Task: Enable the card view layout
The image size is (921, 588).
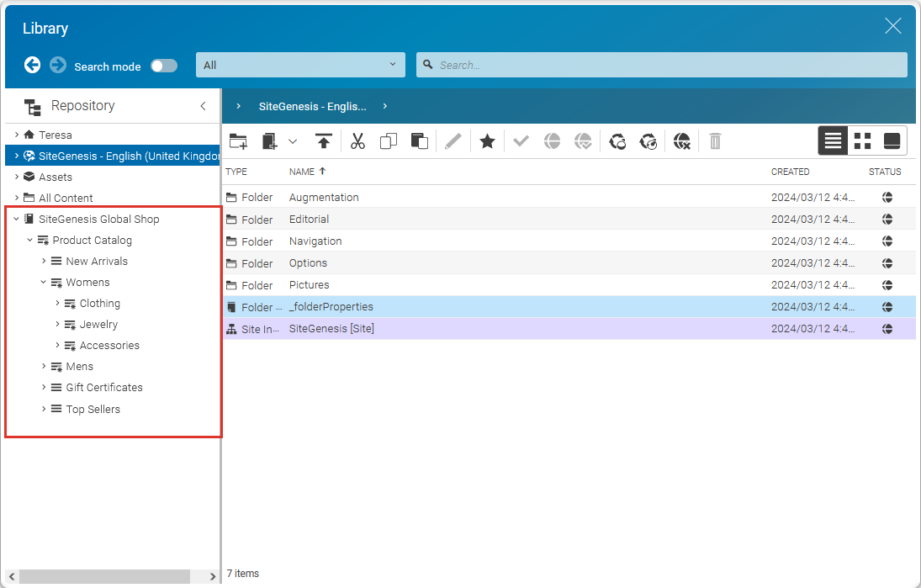Action: point(891,140)
